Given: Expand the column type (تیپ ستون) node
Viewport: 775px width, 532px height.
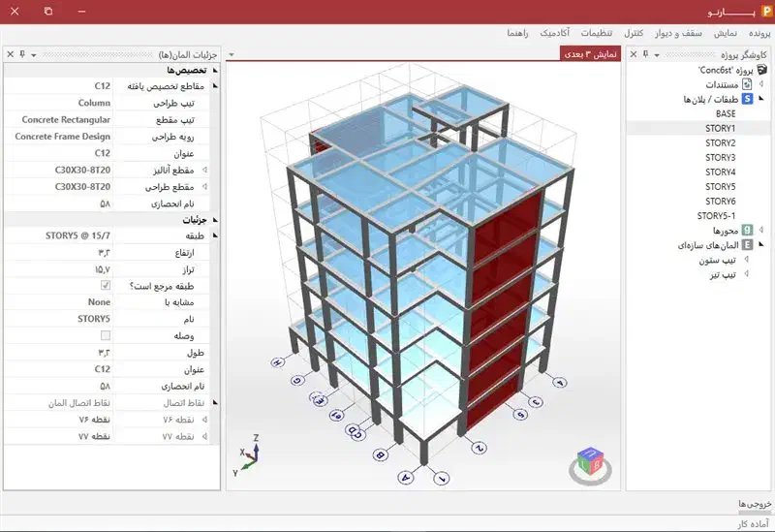Looking at the screenshot, I should [747, 260].
